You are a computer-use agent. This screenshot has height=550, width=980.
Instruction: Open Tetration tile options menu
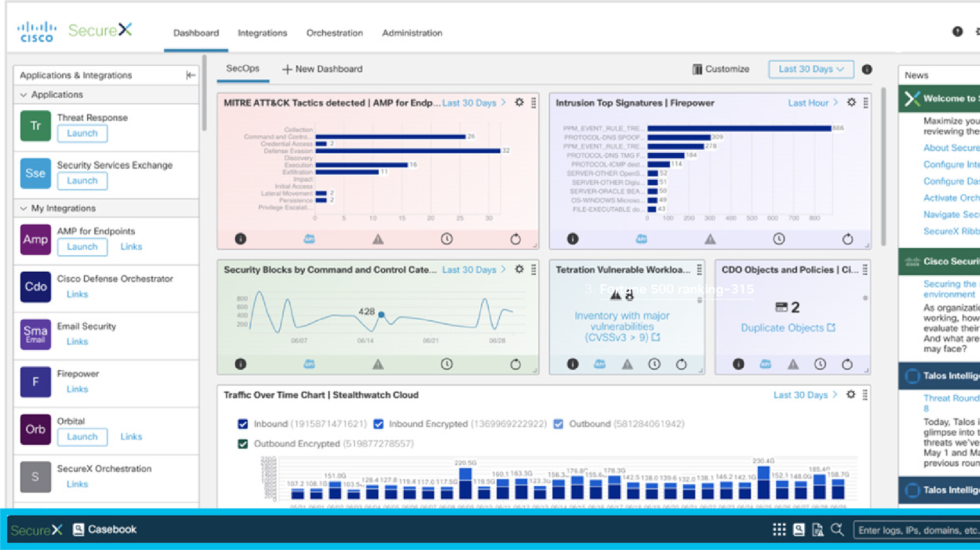(699, 270)
